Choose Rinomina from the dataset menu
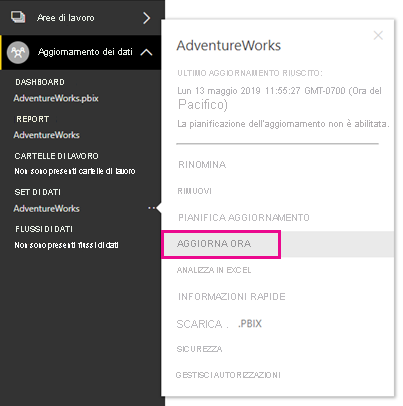403x406 pixels. (202, 165)
